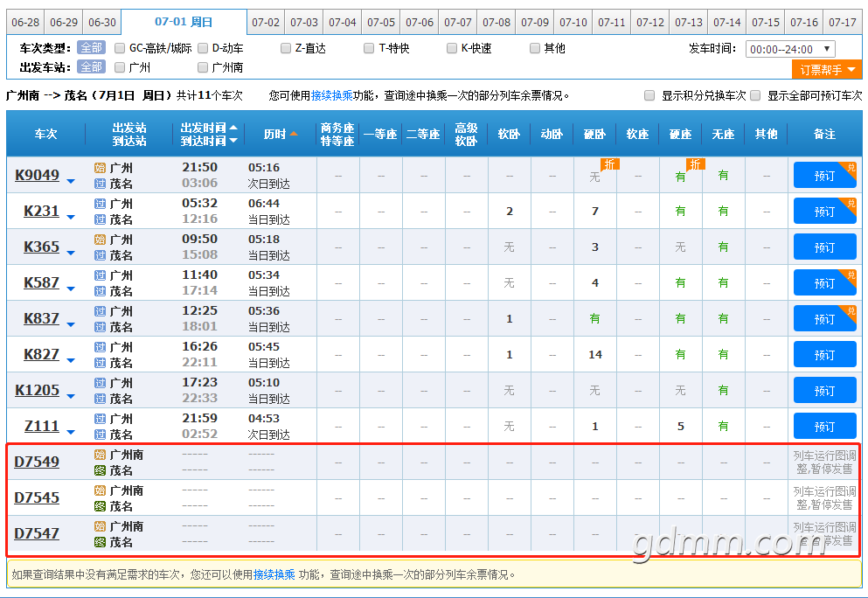Check the K-快速 train type filter
Screen dimensions: 868x598
452,49
